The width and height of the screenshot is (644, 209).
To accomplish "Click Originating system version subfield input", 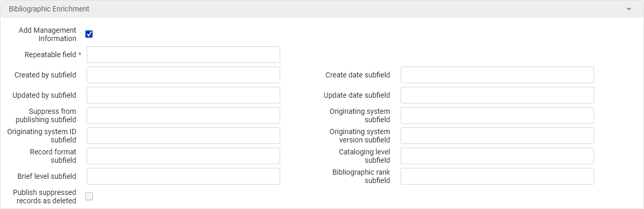I will pos(497,136).
